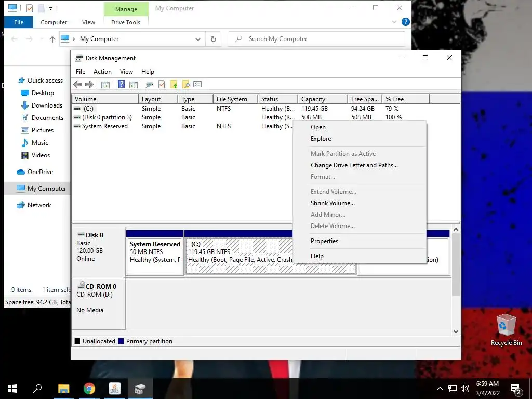Sort by Status column header
The height and width of the screenshot is (399, 532).
pyautogui.click(x=277, y=99)
